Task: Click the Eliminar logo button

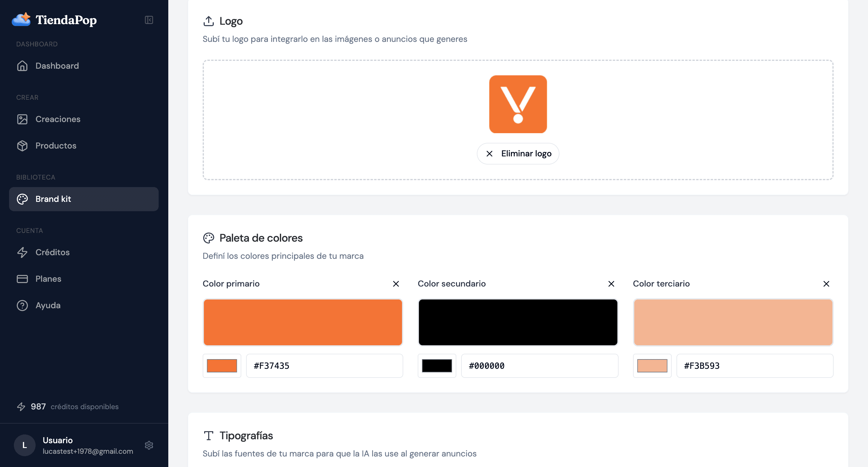Action: pos(518,154)
